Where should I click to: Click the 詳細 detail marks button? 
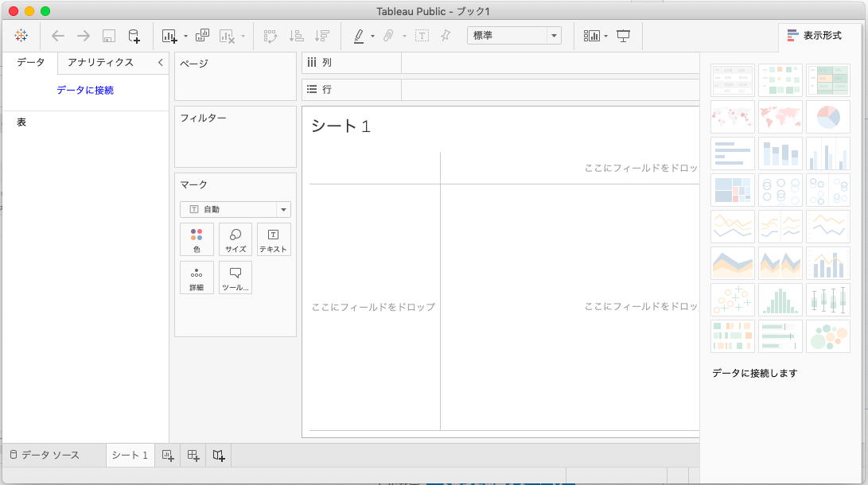tap(197, 277)
